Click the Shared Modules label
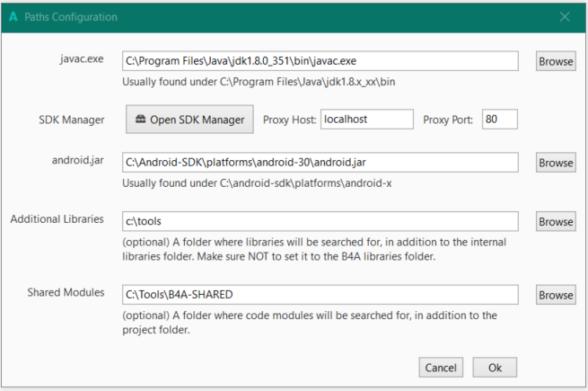The image size is (588, 391). click(x=66, y=293)
